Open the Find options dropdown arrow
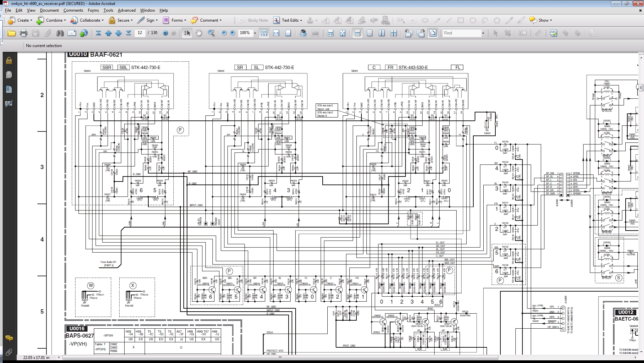 click(x=483, y=33)
